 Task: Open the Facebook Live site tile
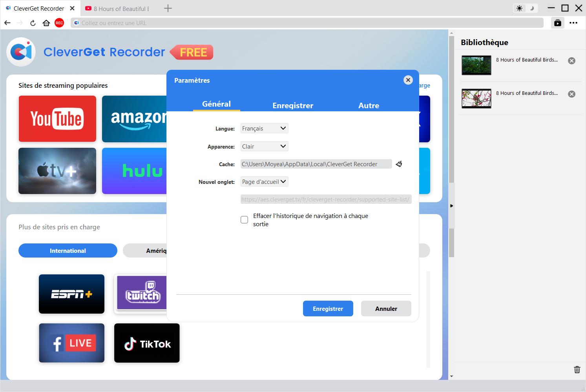click(71, 343)
